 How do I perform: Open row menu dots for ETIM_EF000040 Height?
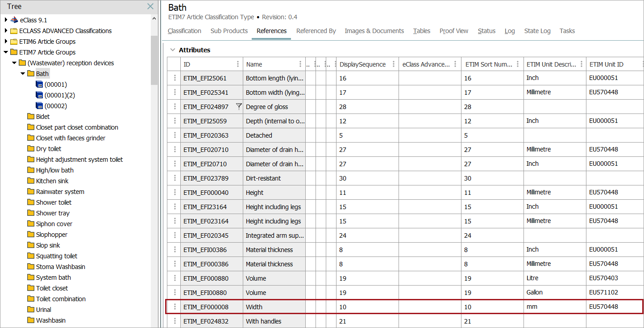click(x=175, y=193)
